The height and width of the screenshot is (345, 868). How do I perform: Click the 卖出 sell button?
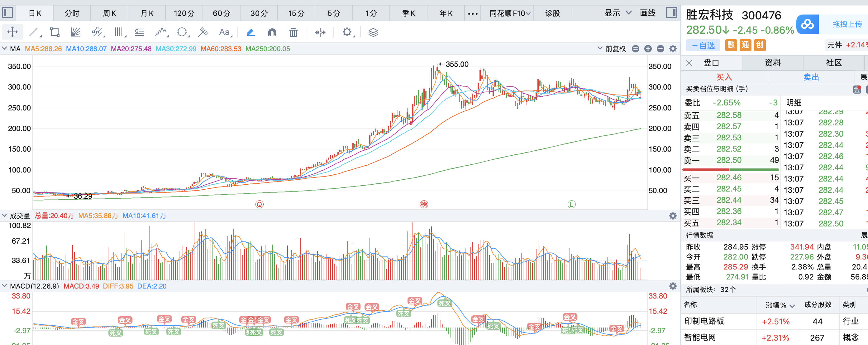tap(811, 77)
